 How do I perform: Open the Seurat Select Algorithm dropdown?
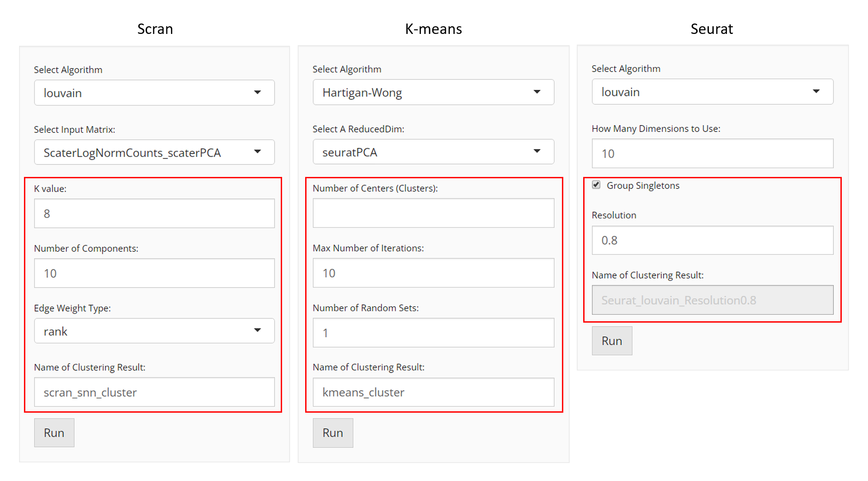click(712, 92)
